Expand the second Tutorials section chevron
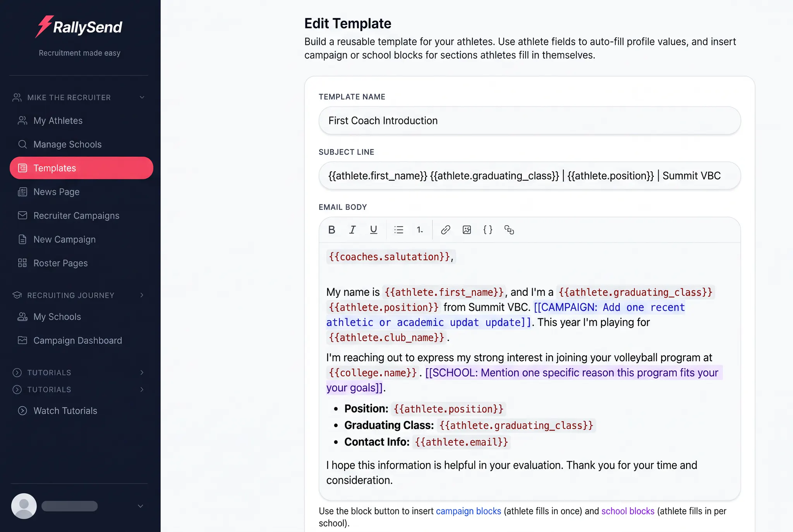793x532 pixels. (x=142, y=390)
